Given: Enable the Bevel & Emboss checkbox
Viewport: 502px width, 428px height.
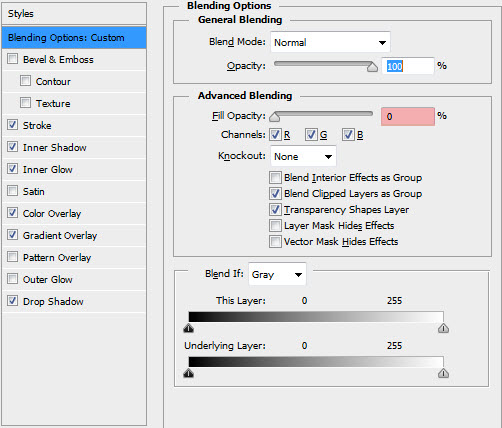Looking at the screenshot, I should (13, 59).
